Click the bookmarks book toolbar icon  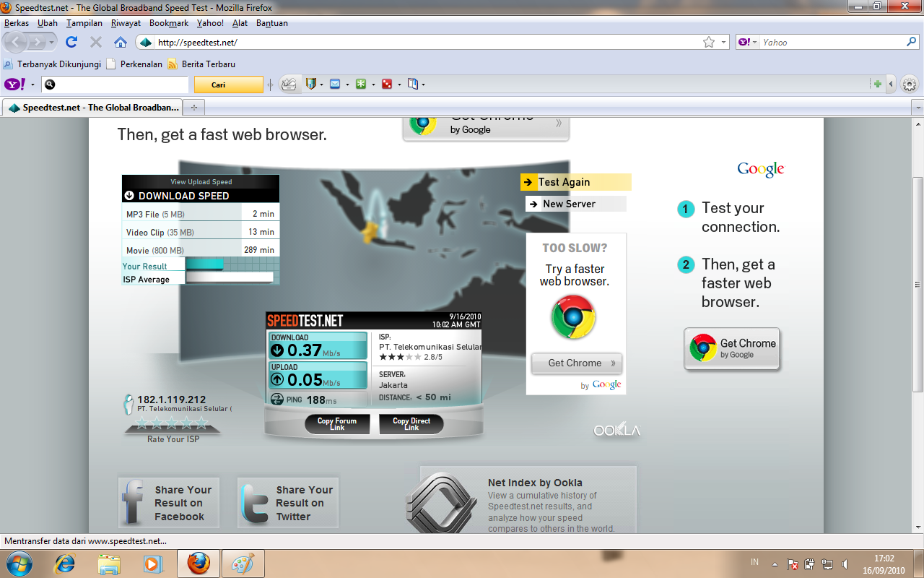(413, 85)
